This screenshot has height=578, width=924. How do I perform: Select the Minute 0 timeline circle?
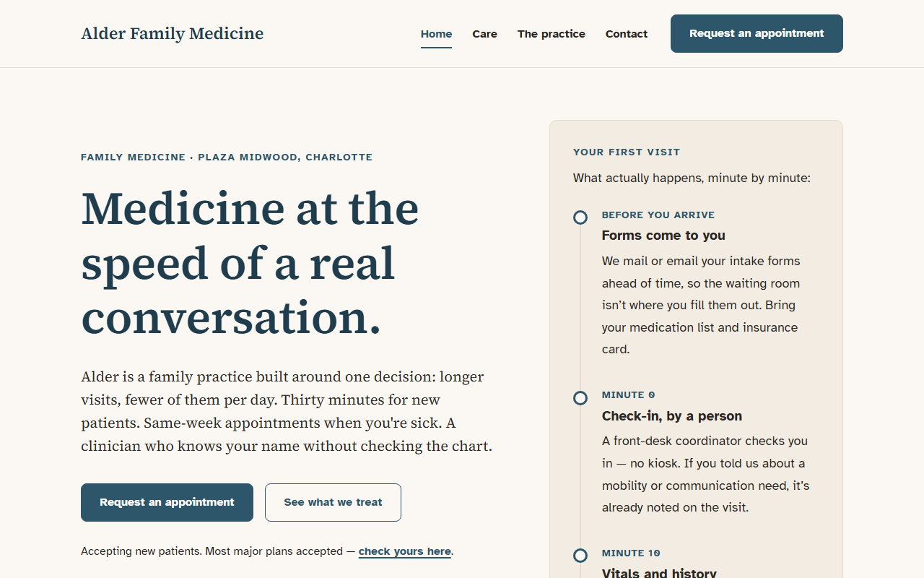tap(580, 398)
